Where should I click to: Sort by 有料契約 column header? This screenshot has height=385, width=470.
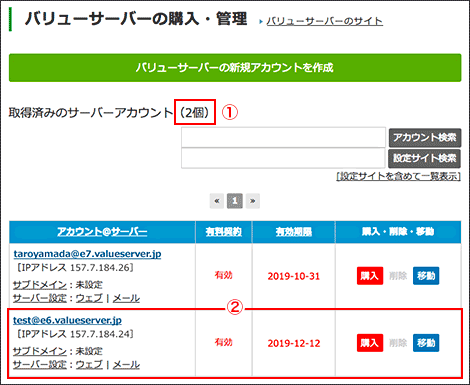224,232
